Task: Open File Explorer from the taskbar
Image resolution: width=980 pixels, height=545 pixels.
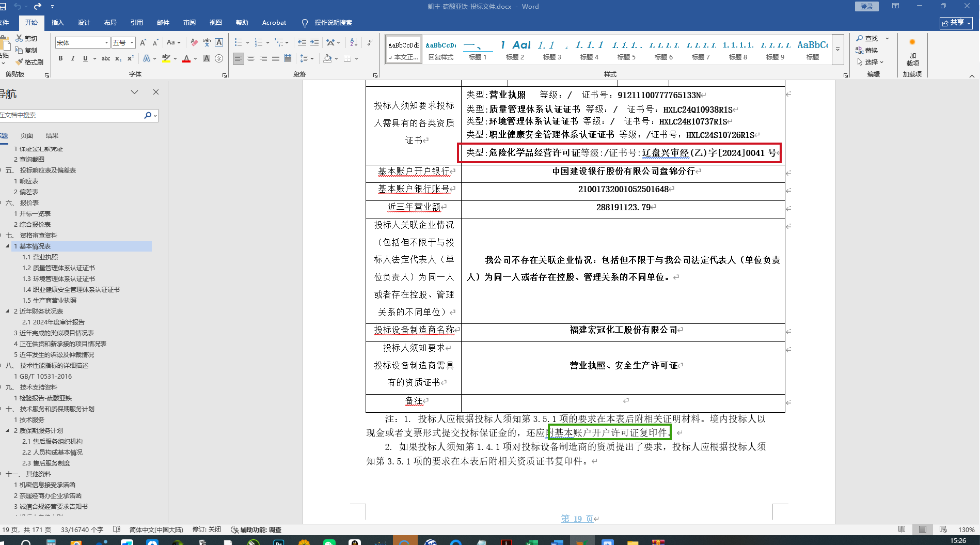Action: [x=633, y=542]
